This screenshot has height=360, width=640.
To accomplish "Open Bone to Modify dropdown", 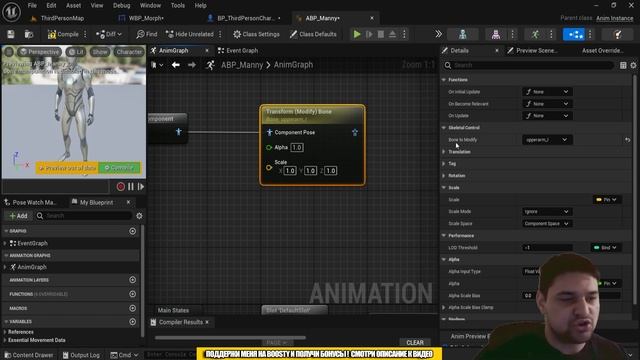I will [547, 140].
